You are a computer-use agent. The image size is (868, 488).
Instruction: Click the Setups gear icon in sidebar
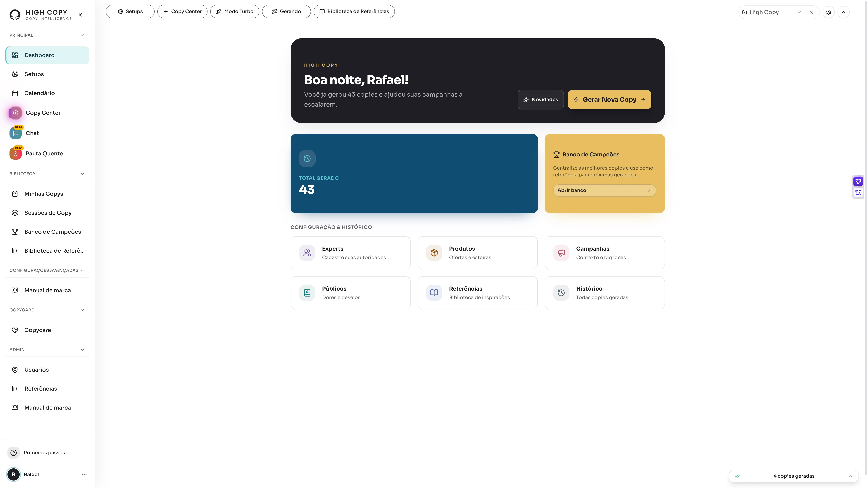point(15,74)
